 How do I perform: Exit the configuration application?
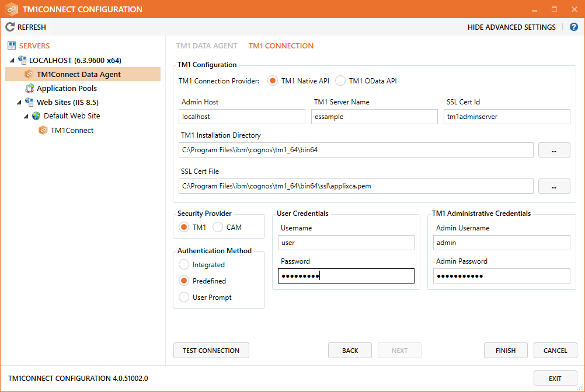click(555, 378)
